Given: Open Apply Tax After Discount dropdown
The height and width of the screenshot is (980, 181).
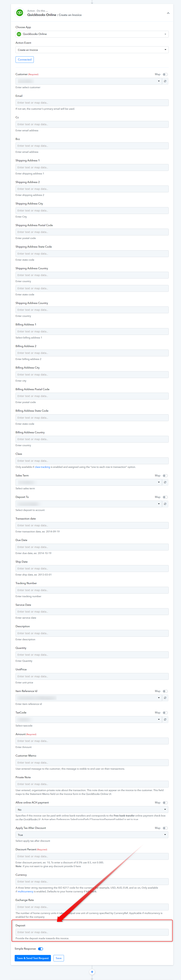Looking at the screenshot, I should [x=92, y=835].
